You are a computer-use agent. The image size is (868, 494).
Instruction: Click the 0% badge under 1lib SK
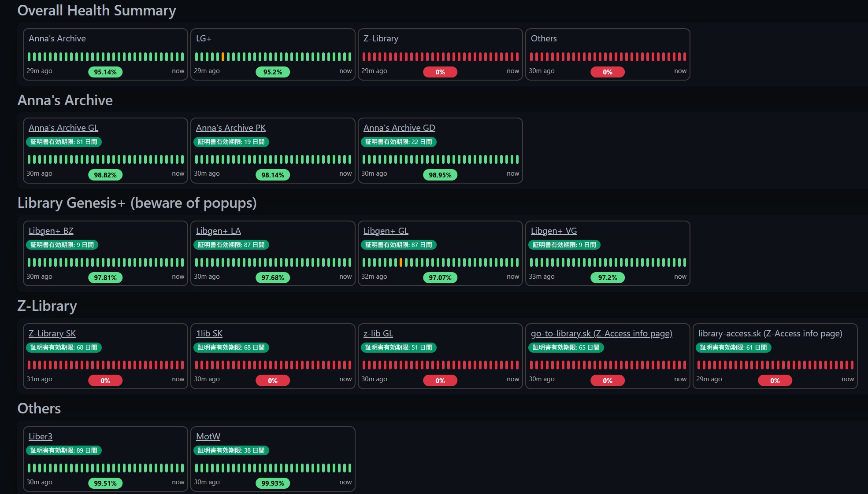coord(273,380)
